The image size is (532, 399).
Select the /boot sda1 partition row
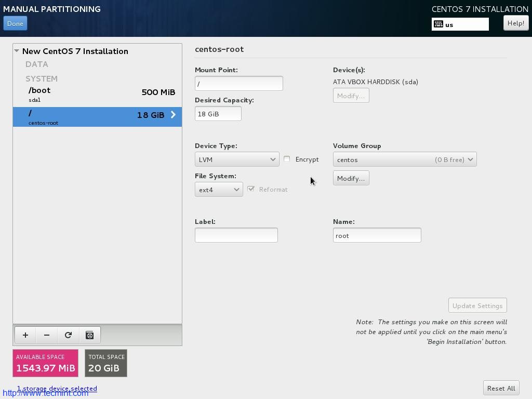[97, 95]
